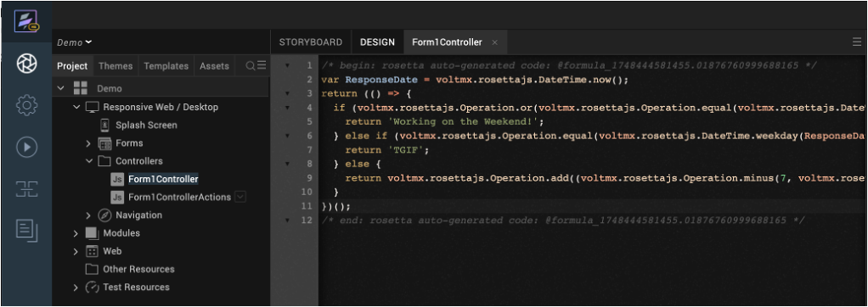Collapse the Controllers folder chevron
The width and height of the screenshot is (868, 307).
[88, 161]
